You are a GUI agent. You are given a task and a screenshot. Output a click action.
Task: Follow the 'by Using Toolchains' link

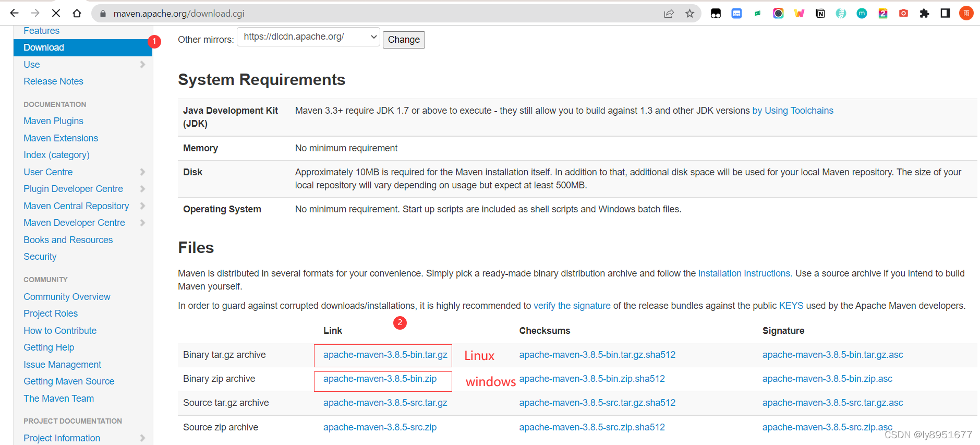pos(793,111)
